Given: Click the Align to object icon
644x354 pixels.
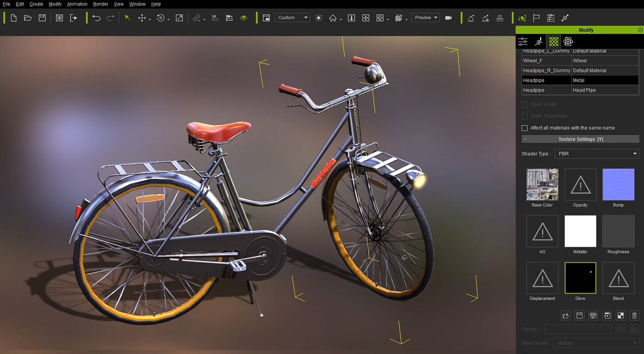Looking at the screenshot, I should [215, 18].
